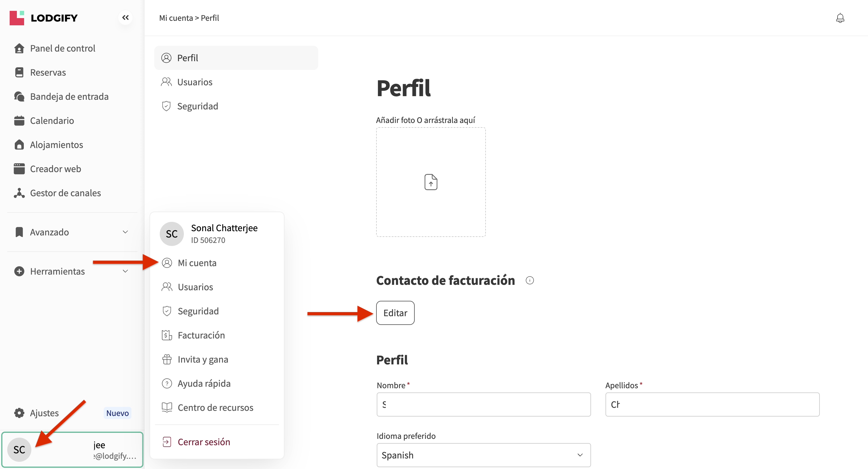Open Ajustes gear settings
The height and width of the screenshot is (469, 868).
(44, 413)
